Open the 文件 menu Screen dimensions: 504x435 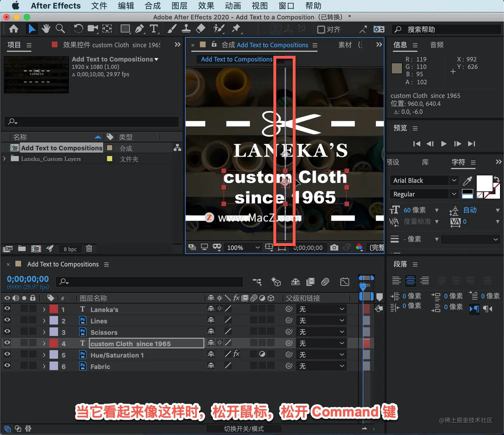click(99, 6)
